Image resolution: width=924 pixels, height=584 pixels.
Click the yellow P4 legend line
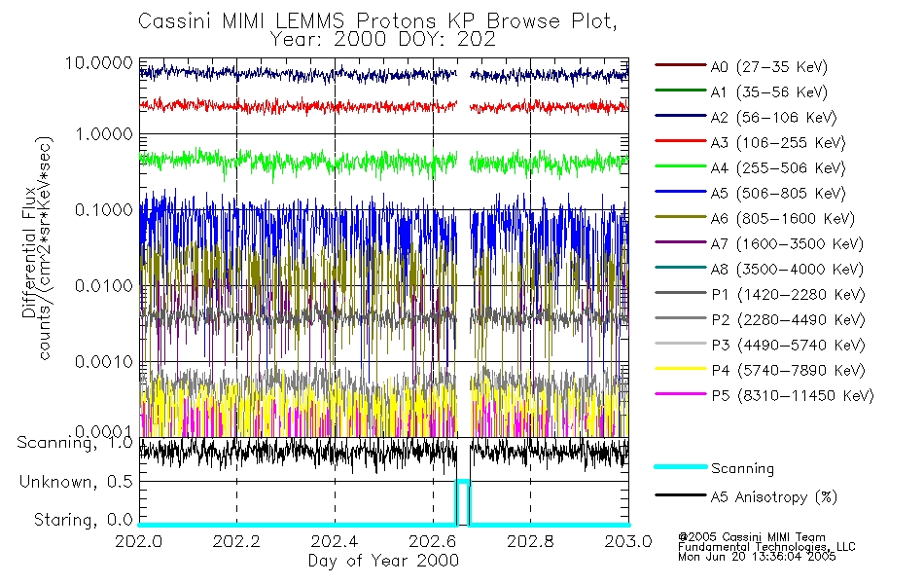pyautogui.click(x=680, y=368)
